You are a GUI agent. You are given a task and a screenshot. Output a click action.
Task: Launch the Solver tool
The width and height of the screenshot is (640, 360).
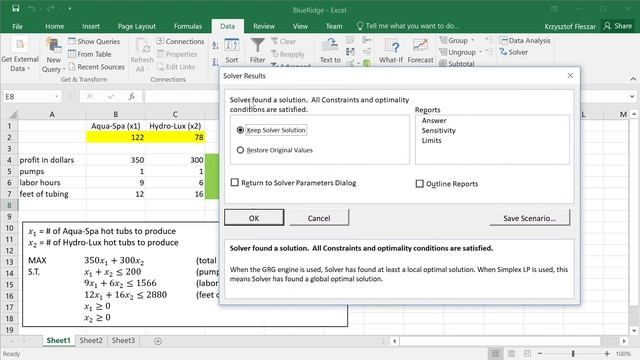(x=514, y=52)
